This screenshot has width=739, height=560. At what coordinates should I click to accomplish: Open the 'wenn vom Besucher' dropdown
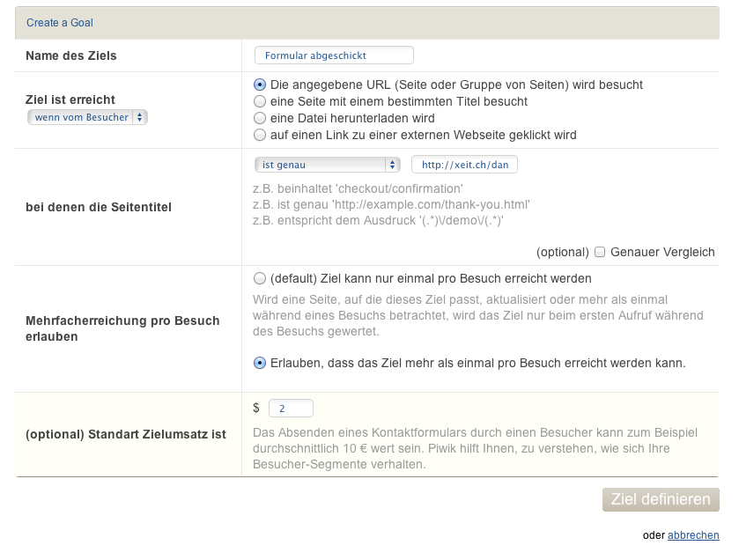coord(87,117)
